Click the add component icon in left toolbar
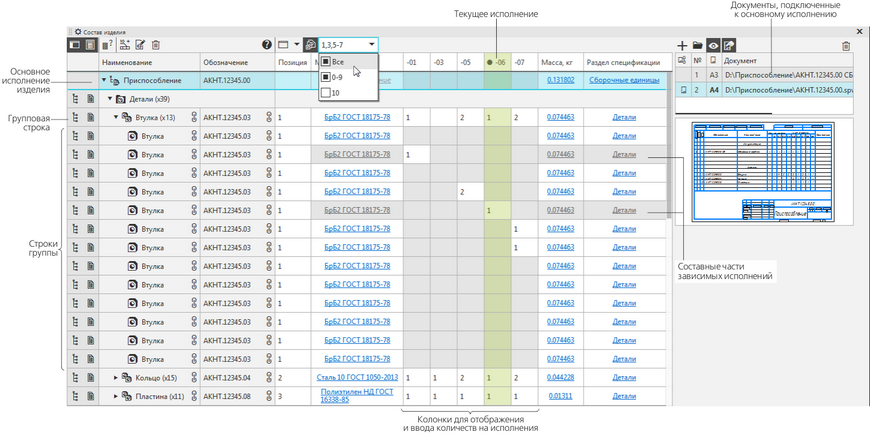 (x=124, y=45)
